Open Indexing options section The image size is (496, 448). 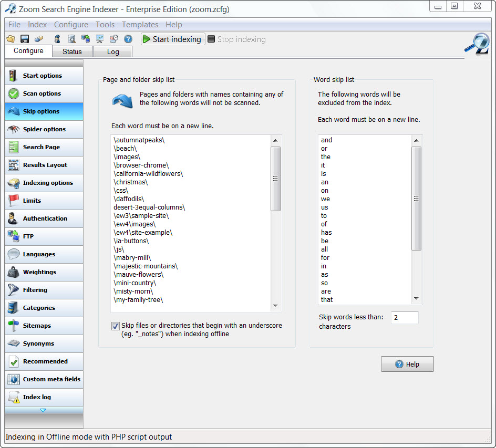pos(44,183)
